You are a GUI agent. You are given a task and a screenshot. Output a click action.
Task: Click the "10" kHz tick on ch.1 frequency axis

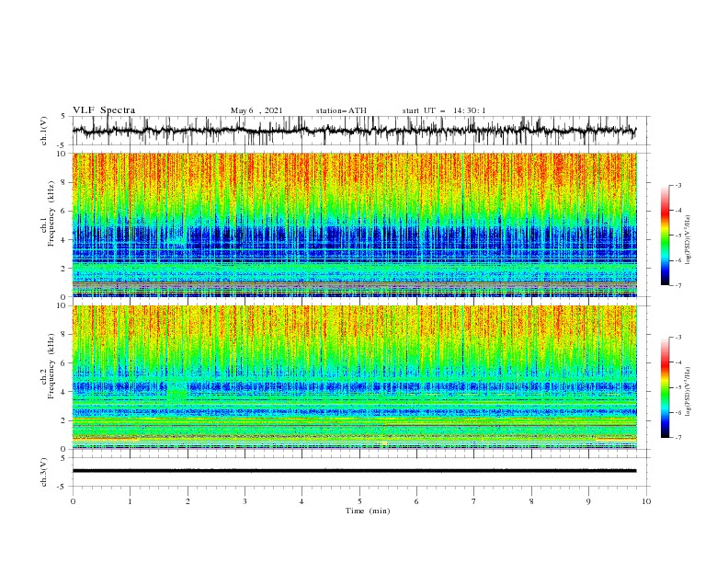pyautogui.click(x=62, y=154)
